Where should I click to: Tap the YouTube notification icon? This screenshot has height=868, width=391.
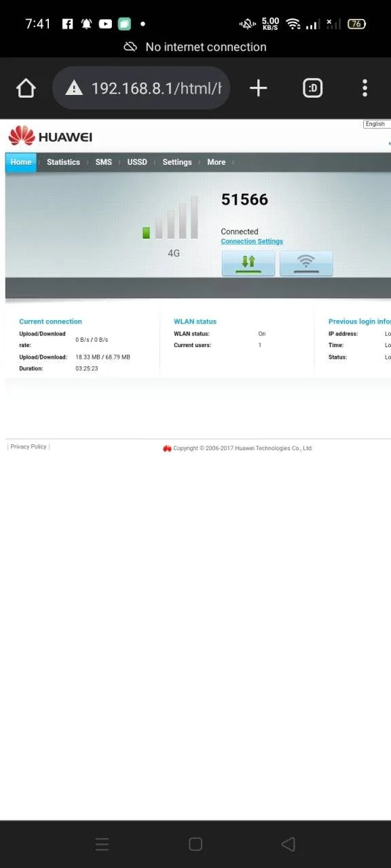(105, 24)
